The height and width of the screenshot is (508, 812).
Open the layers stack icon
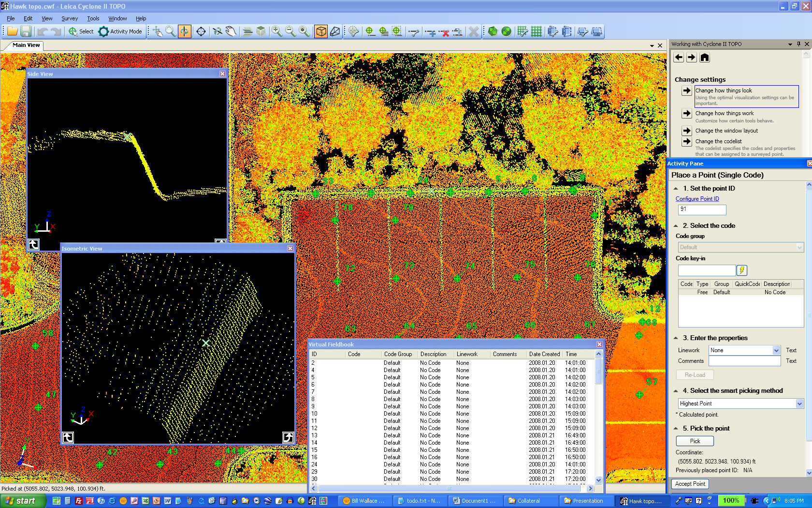point(247,31)
